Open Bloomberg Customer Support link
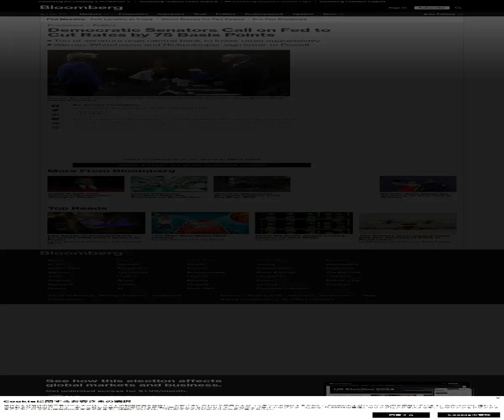Screen dimensions: 504x420 352,1
